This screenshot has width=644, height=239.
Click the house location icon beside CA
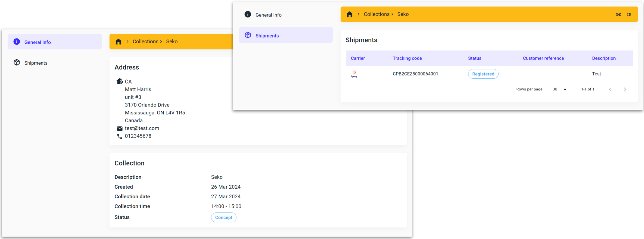coord(119,81)
